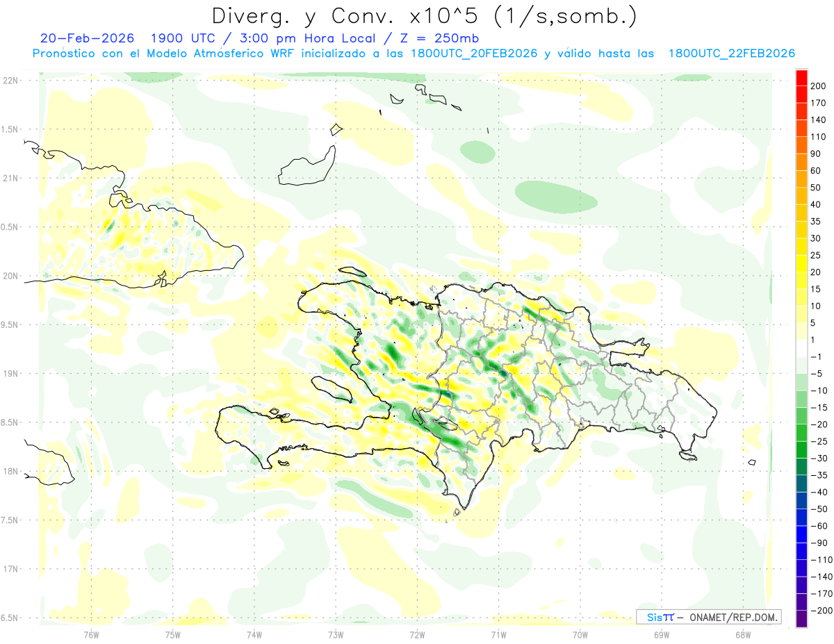Click the '35' color scale value

[817, 222]
